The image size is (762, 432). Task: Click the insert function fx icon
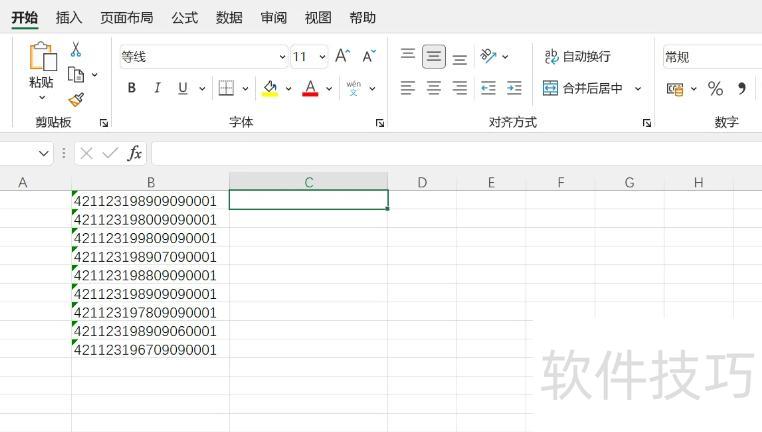coord(135,154)
